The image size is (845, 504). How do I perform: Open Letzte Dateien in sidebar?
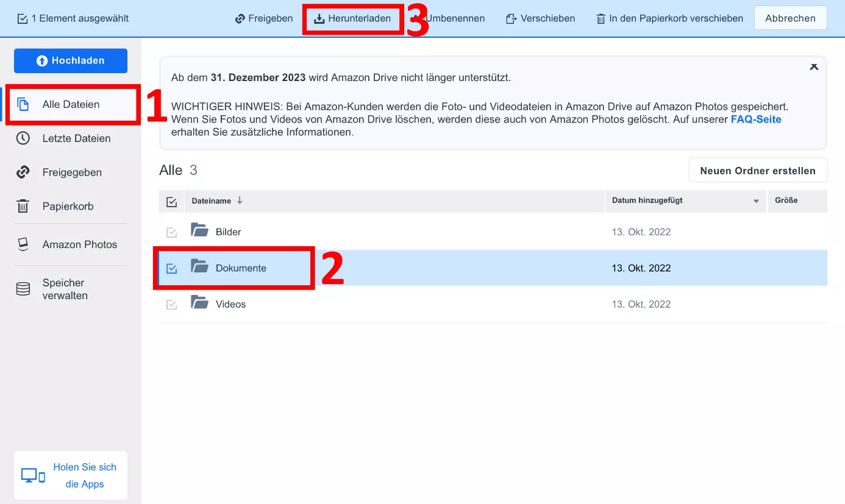(76, 138)
